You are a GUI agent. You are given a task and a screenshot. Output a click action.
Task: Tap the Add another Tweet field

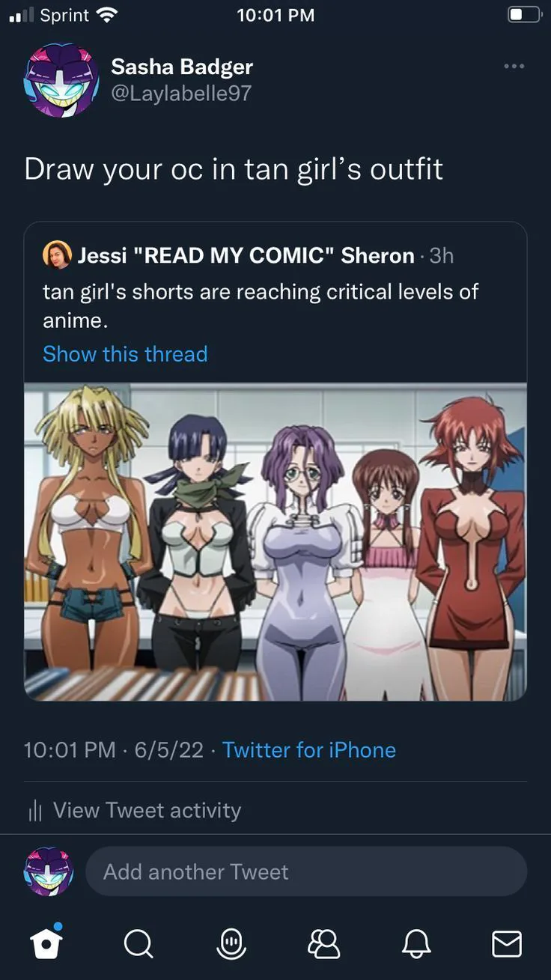305,871
